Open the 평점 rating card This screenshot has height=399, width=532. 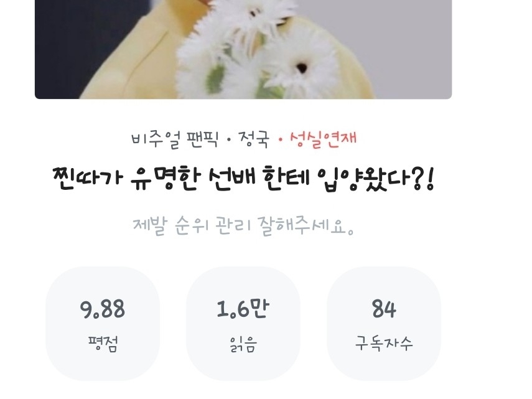103,323
